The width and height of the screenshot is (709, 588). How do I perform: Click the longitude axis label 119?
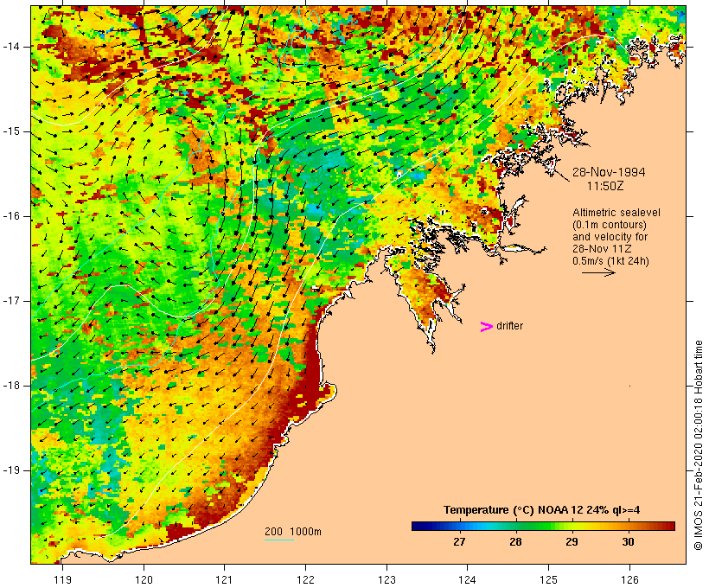[x=62, y=579]
